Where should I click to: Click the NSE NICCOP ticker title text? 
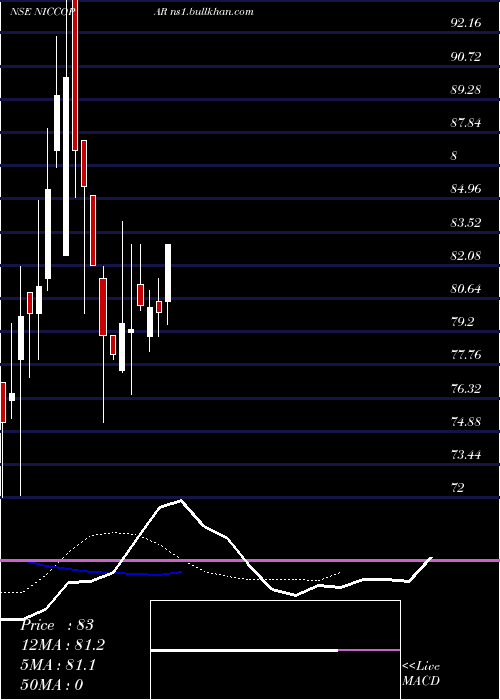coord(43,12)
